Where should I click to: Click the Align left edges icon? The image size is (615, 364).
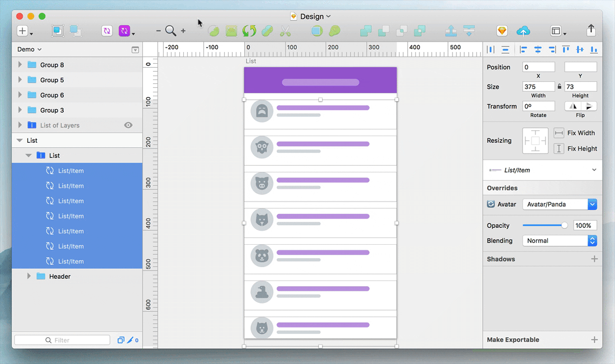coord(524,50)
